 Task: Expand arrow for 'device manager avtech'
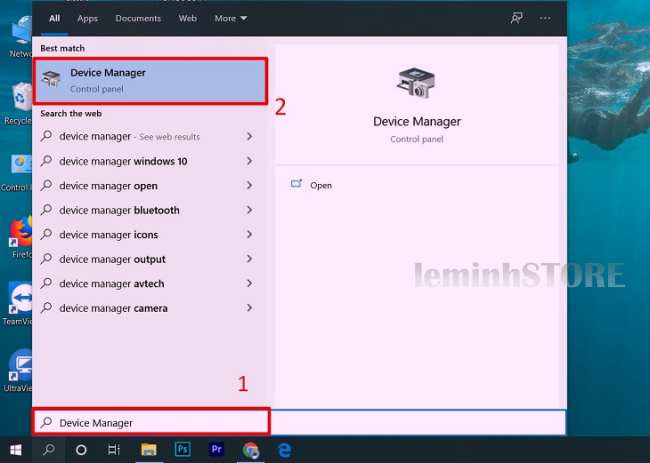(x=249, y=283)
